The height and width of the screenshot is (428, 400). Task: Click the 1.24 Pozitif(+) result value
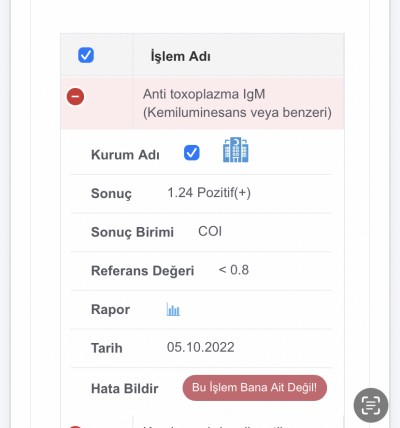coord(209,193)
